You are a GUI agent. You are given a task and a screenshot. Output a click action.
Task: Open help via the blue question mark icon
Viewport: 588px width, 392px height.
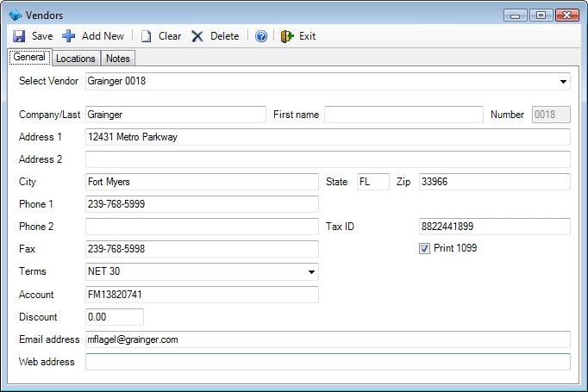[x=261, y=36]
